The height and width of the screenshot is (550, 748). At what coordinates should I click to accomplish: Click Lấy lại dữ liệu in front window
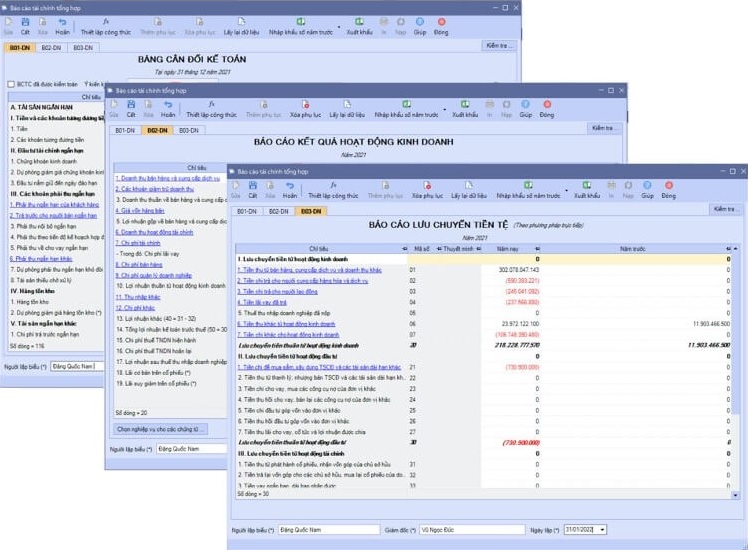469,190
